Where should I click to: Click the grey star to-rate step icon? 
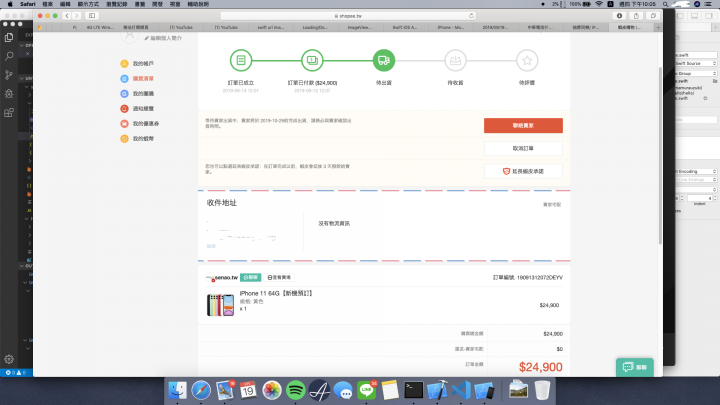[x=527, y=60]
